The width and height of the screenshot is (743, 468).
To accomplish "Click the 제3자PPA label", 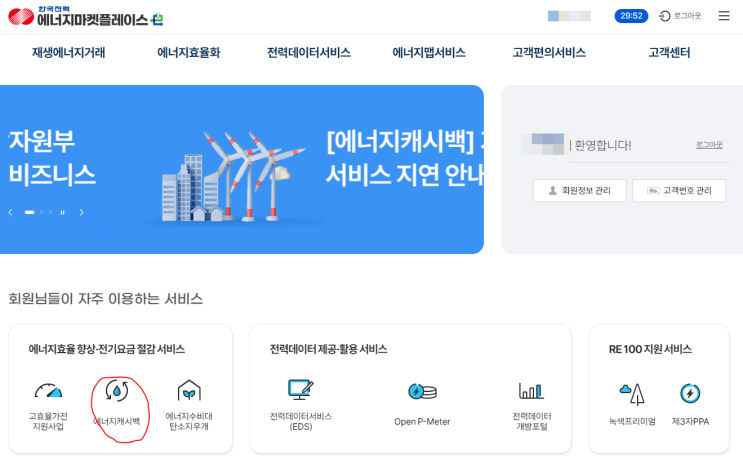I will (x=690, y=422).
